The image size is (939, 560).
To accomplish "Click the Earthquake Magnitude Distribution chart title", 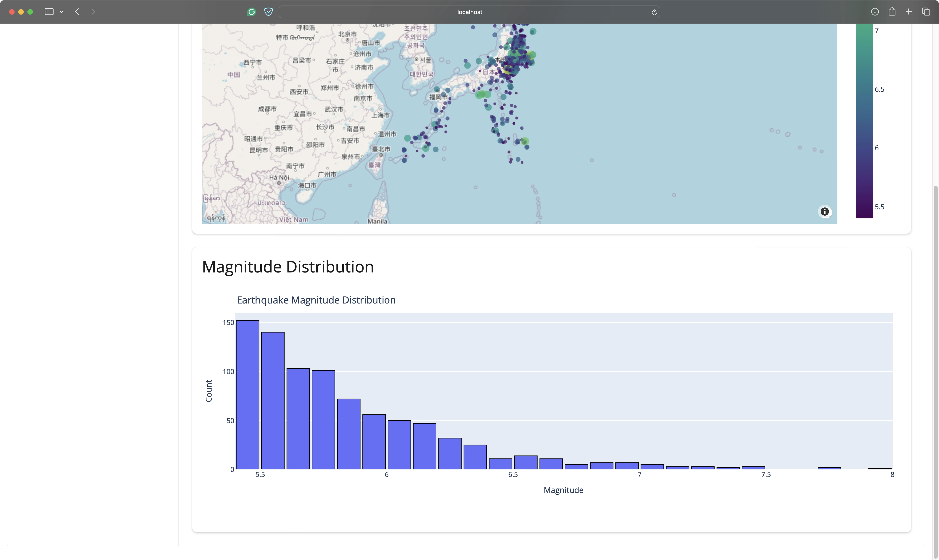I will (x=316, y=300).
